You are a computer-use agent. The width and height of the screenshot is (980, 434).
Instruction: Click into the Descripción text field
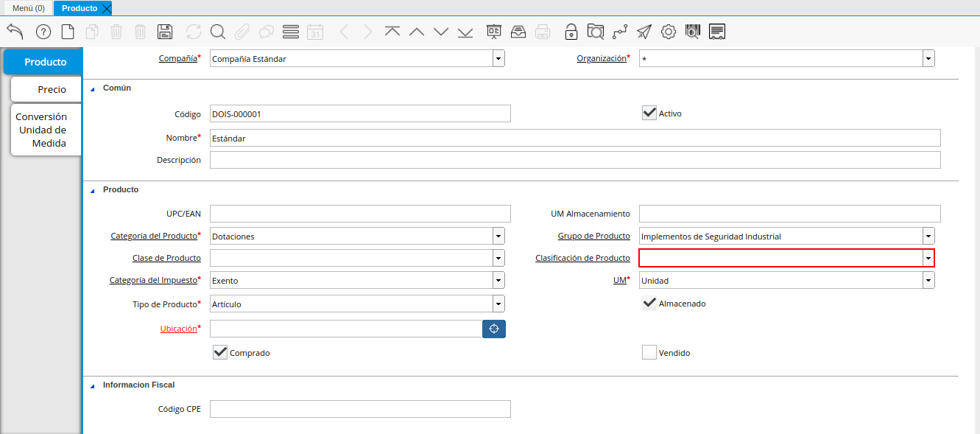574,160
